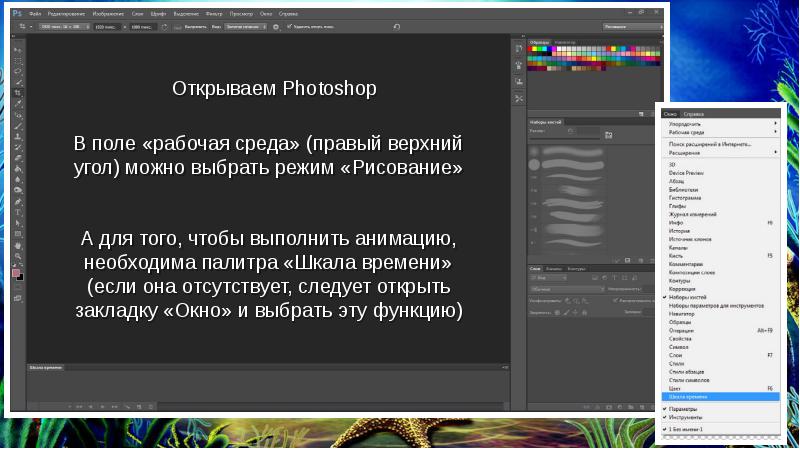Click the crop height input field
The image size is (800, 449).
point(142,27)
